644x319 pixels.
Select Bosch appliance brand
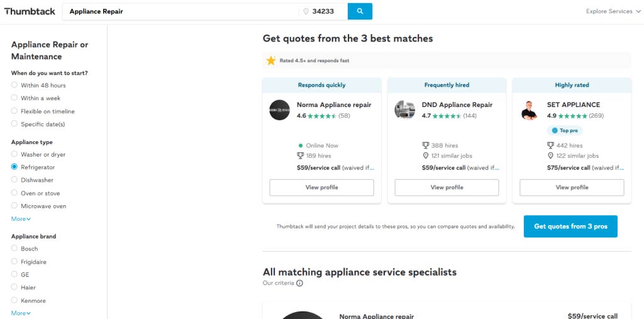tap(14, 249)
